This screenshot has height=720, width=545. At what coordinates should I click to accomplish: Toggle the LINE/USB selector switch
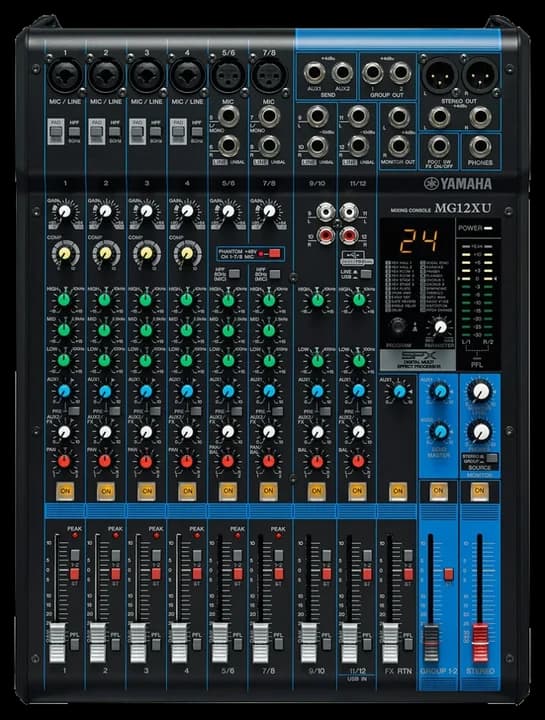(x=366, y=274)
